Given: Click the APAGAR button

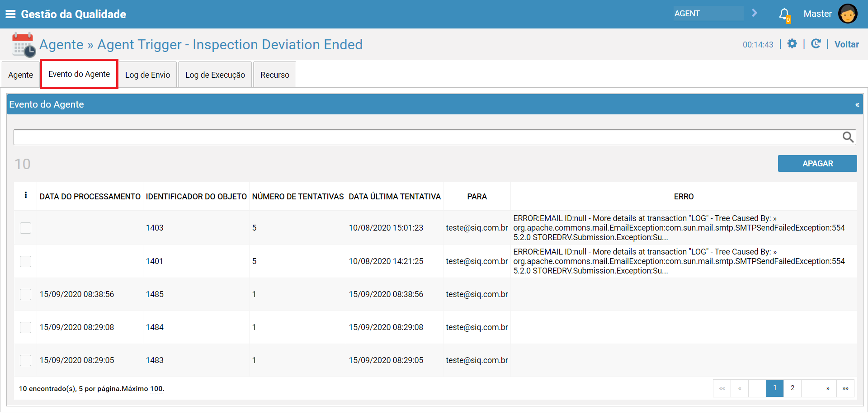Looking at the screenshot, I should click(x=817, y=163).
